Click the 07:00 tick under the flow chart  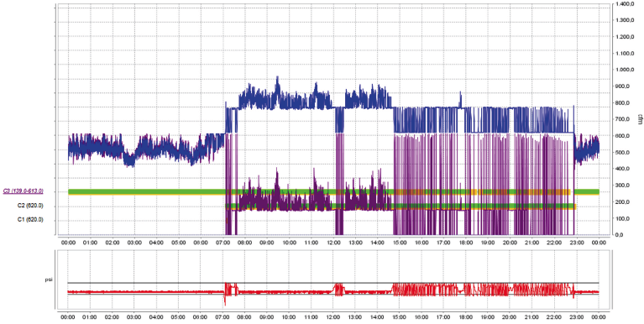223,243
